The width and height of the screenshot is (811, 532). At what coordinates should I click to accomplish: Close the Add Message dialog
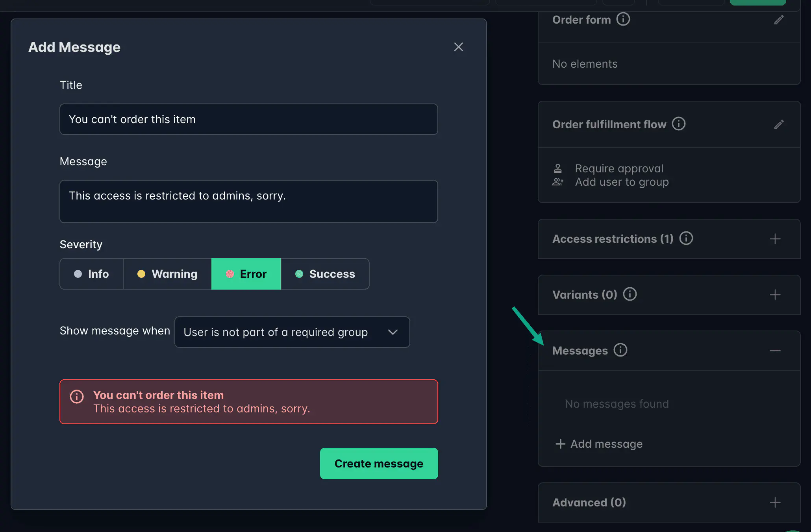coord(458,47)
